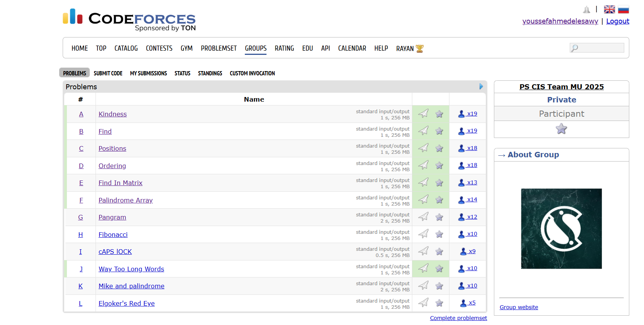644x325 pixels.
Task: Toggle favorite star for Pangram
Action: 439,217
